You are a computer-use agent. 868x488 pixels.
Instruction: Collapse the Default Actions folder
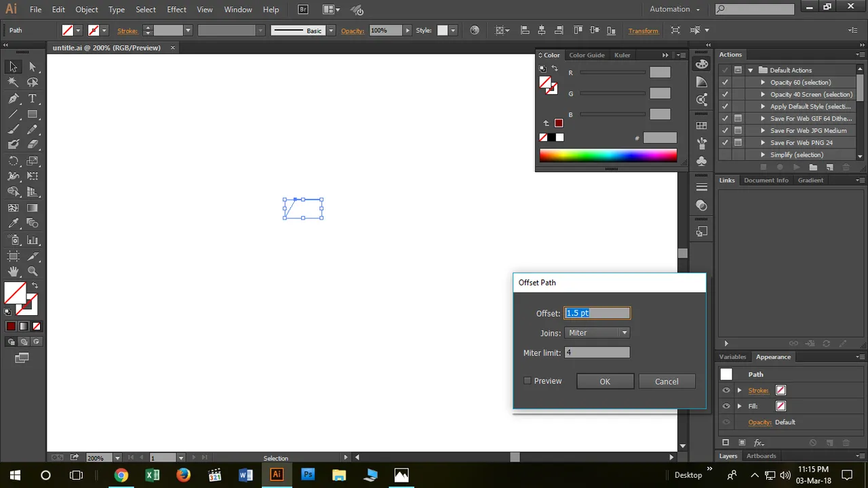751,70
